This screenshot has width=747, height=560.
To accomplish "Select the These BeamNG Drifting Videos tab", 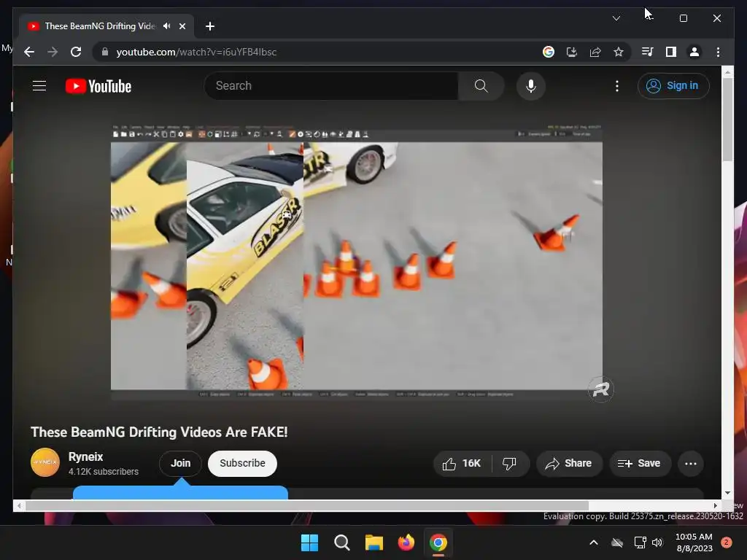I will (100, 26).
